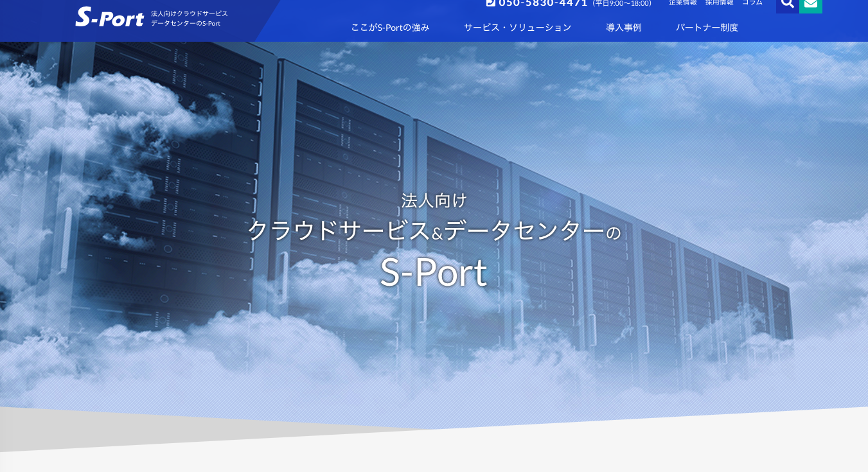Click the 平日9:00〜18:00 hours text

click(621, 3)
